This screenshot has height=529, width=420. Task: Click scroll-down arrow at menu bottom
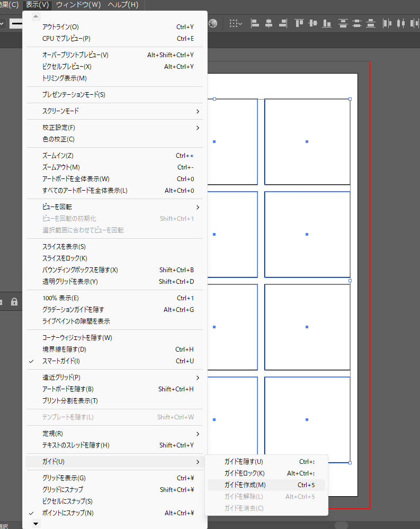(35, 524)
